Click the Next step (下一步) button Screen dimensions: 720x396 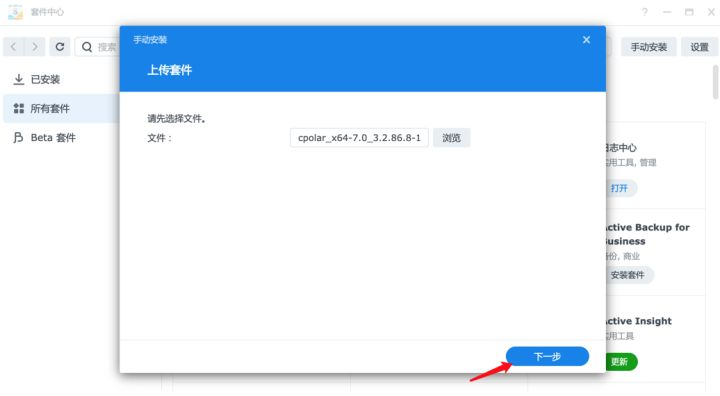click(x=547, y=356)
